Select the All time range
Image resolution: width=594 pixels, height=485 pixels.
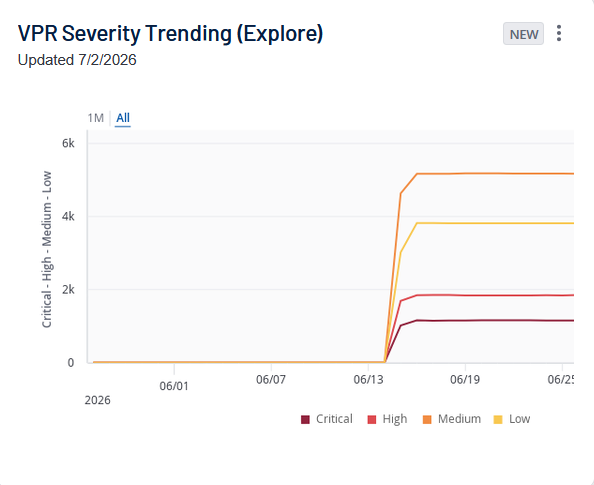(x=123, y=118)
